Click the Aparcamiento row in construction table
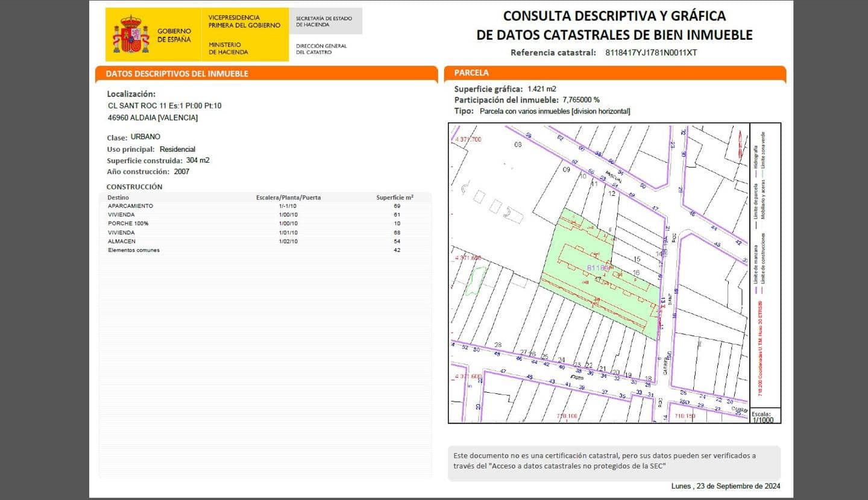 click(x=264, y=206)
